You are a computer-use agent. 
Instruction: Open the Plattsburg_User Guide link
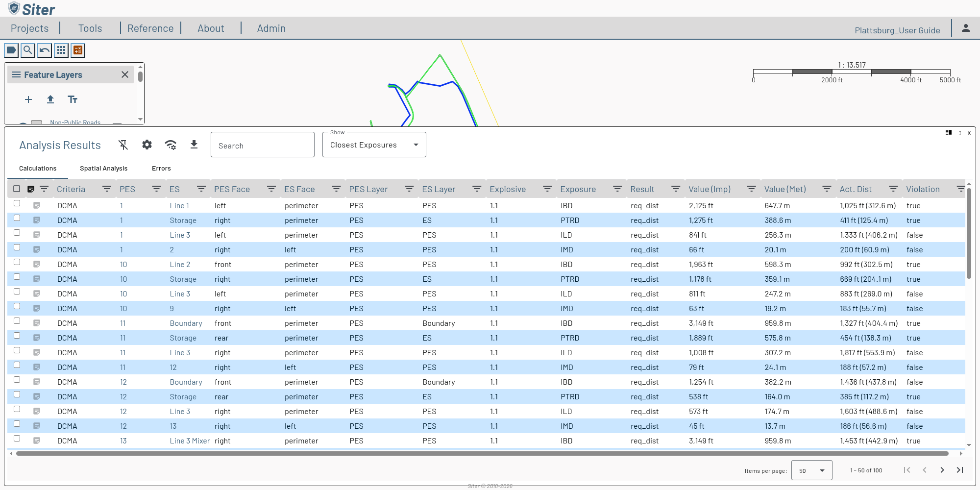point(897,30)
